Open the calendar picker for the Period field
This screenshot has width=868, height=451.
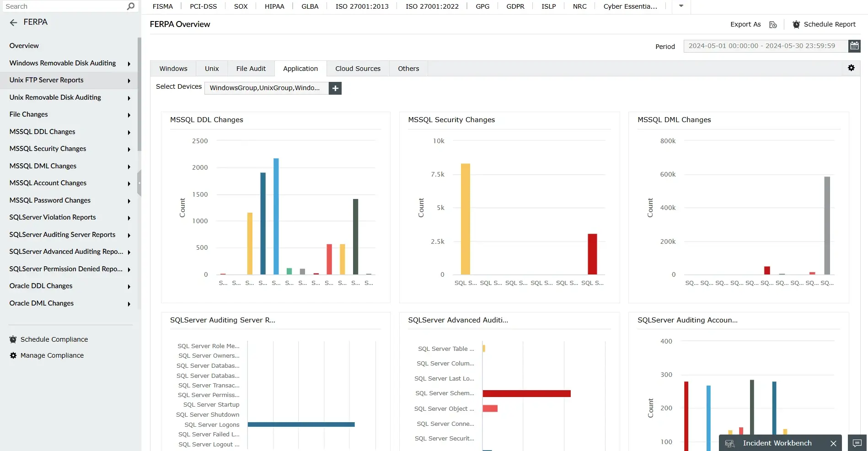[855, 46]
